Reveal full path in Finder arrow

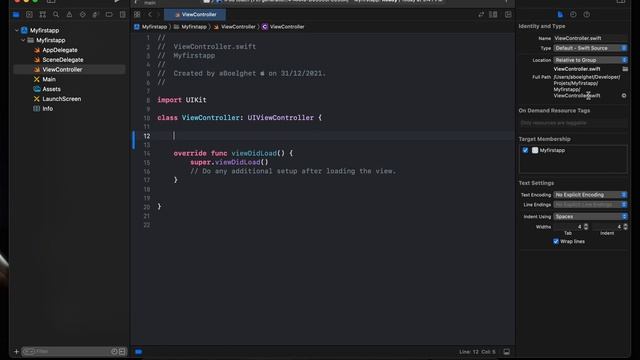(x=624, y=96)
